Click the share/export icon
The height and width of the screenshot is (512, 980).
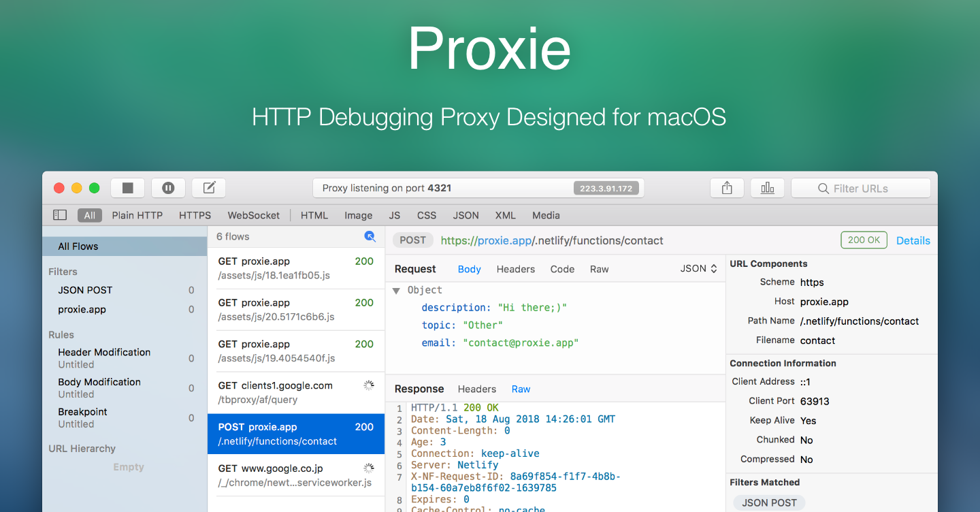[727, 188]
